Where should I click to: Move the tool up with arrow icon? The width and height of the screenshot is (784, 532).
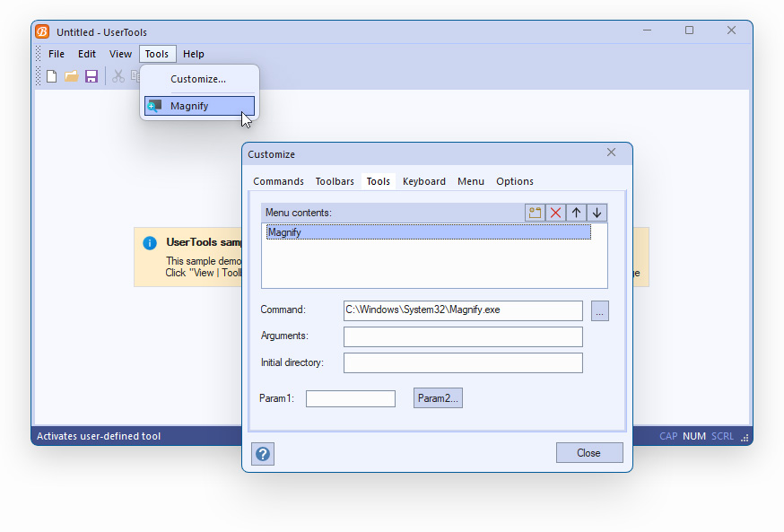pyautogui.click(x=576, y=213)
